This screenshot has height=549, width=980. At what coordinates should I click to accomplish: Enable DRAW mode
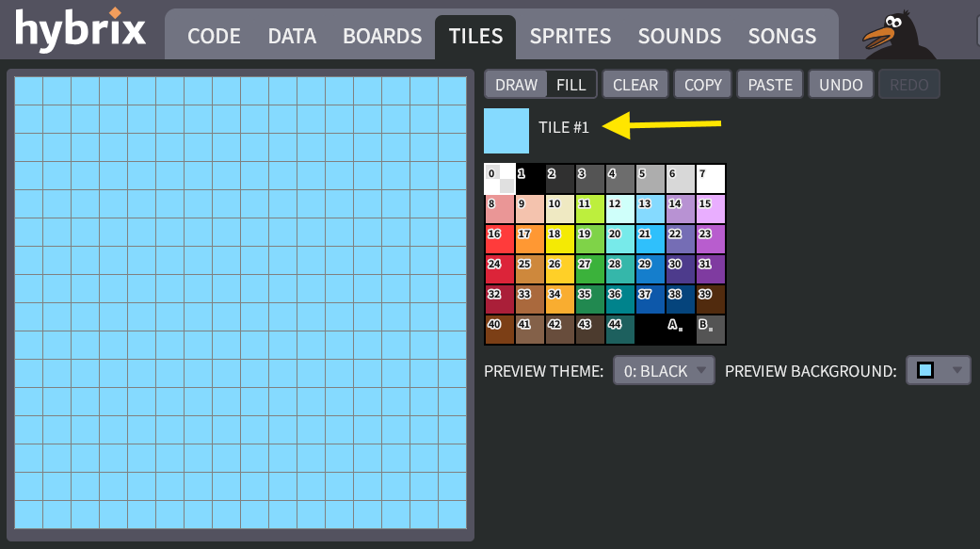[x=516, y=84]
